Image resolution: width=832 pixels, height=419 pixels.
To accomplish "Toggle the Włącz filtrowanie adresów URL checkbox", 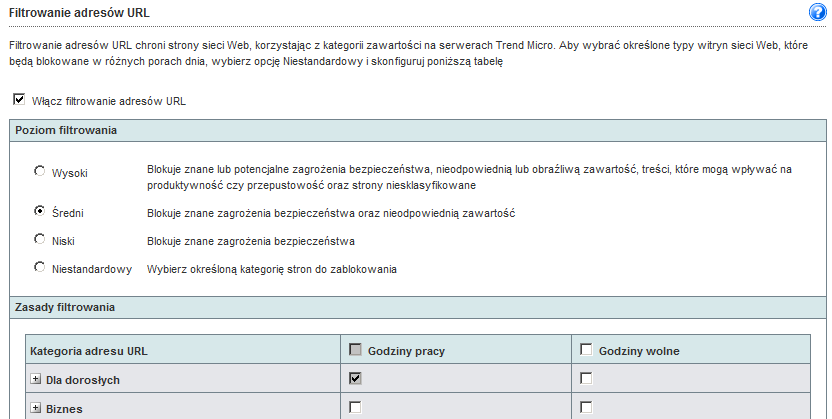I will [x=19, y=99].
